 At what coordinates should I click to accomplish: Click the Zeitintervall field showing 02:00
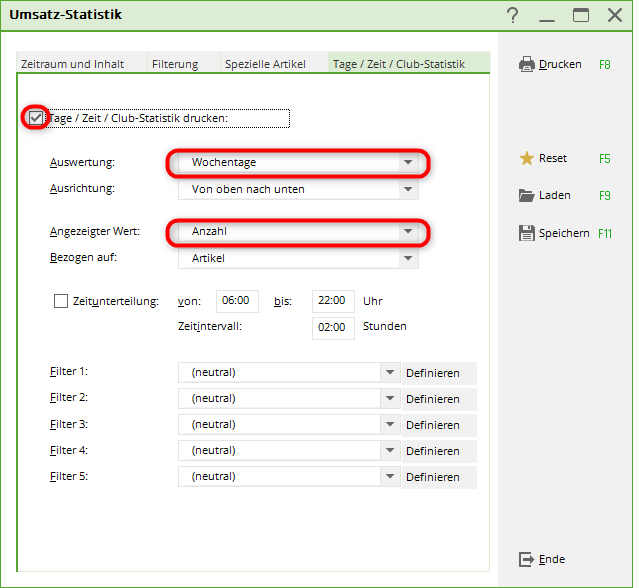(x=333, y=327)
